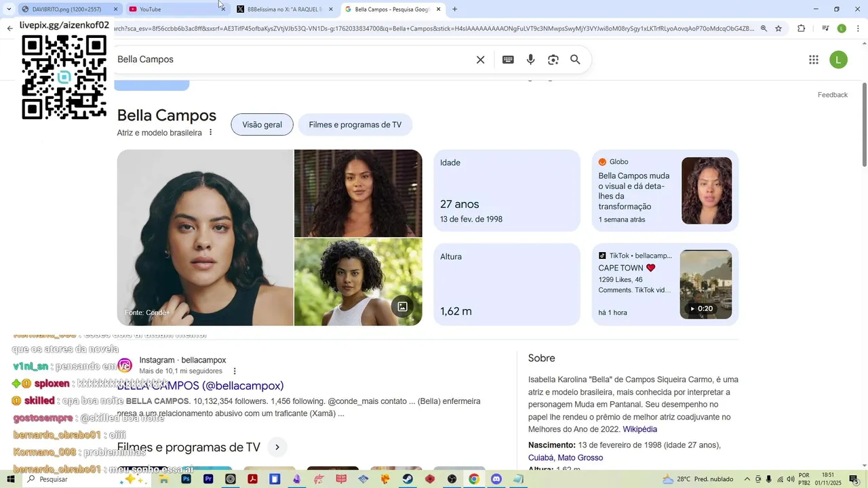The height and width of the screenshot is (488, 868).
Task: Open the Windows Start menu
Action: (10, 479)
